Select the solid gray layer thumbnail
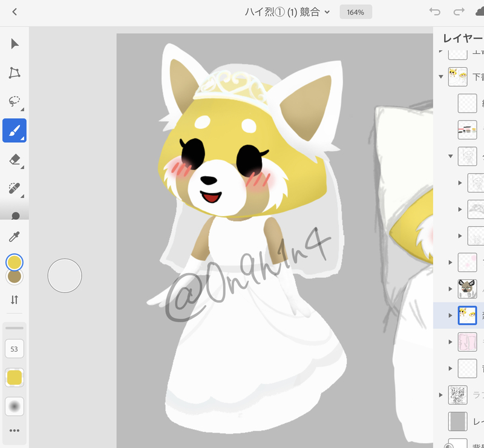 pyautogui.click(x=458, y=421)
